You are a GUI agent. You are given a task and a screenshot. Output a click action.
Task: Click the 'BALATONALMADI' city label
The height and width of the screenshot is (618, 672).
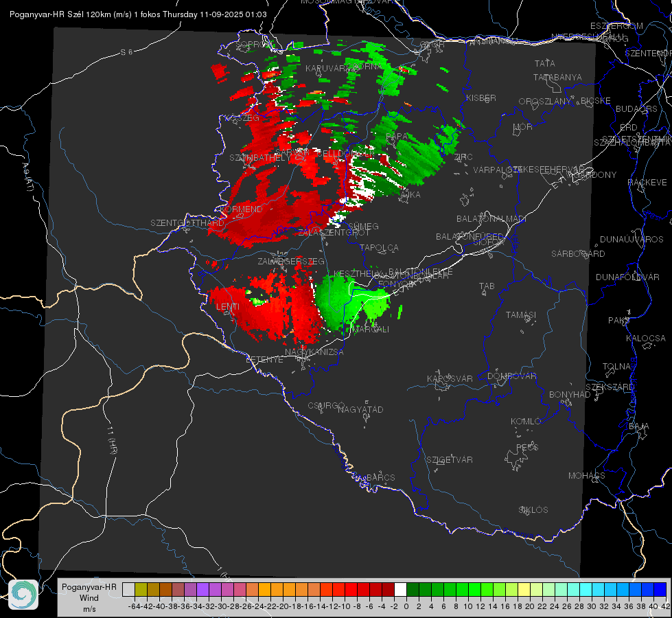(x=491, y=219)
